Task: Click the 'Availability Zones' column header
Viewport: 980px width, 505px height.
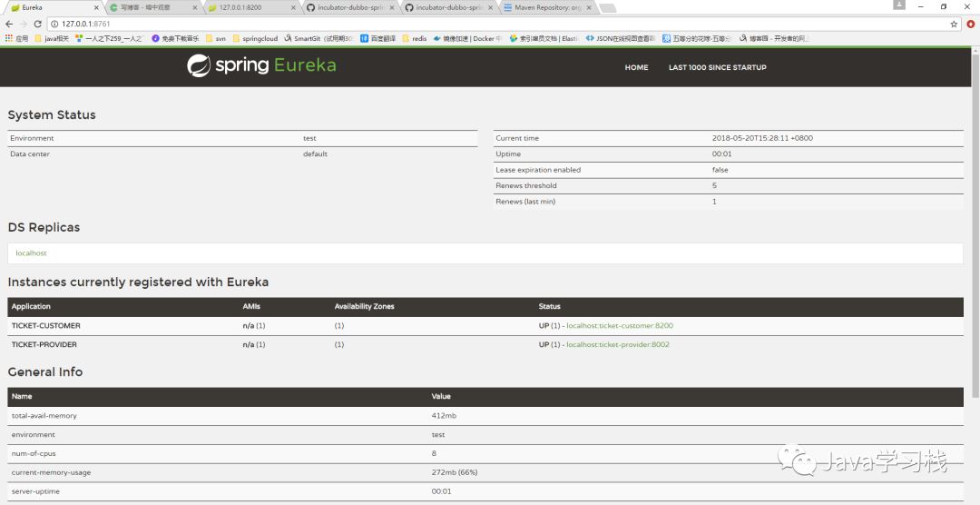Action: click(365, 307)
